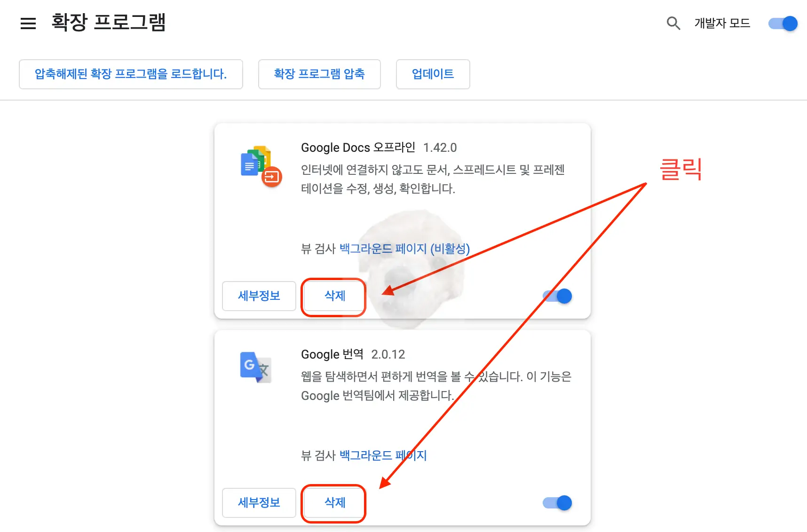Screen dimensions: 807x532
Task: Click the 업데이트 button
Action: tap(433, 74)
